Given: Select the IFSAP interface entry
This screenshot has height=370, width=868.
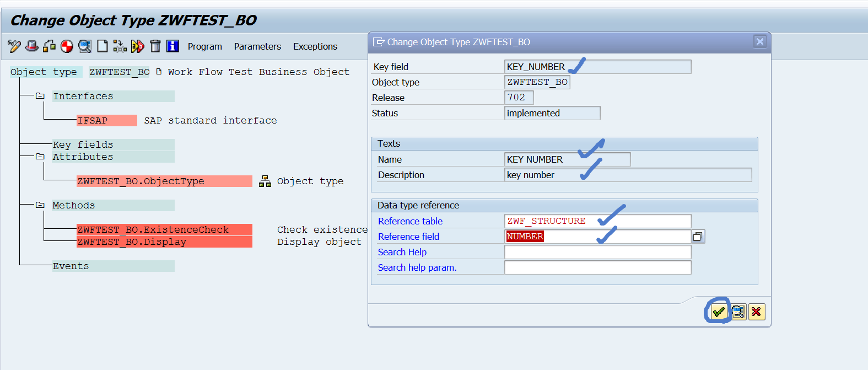Looking at the screenshot, I should tap(107, 120).
